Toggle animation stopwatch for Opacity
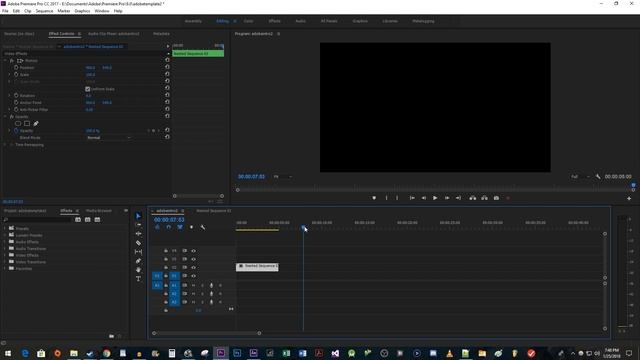 [x=16, y=131]
